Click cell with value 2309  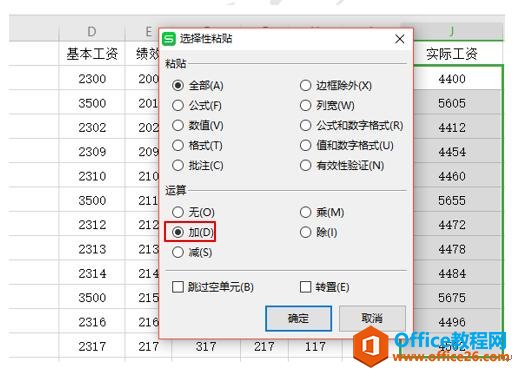(92, 152)
